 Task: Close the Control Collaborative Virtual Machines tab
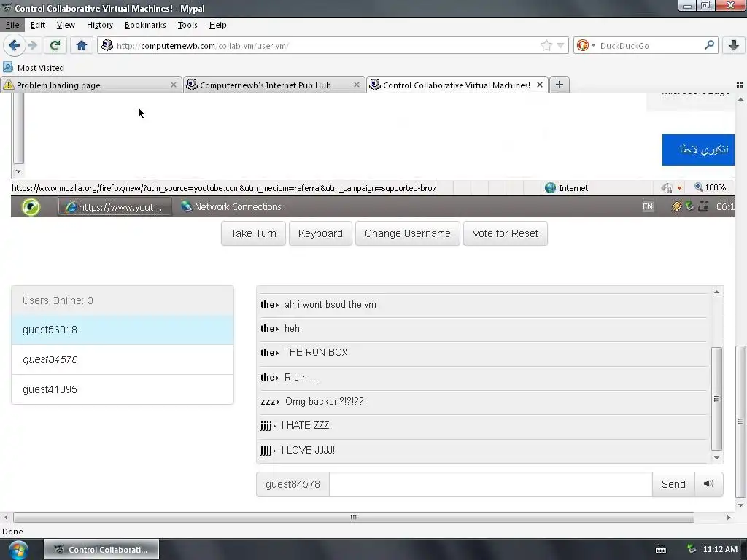[x=540, y=85]
